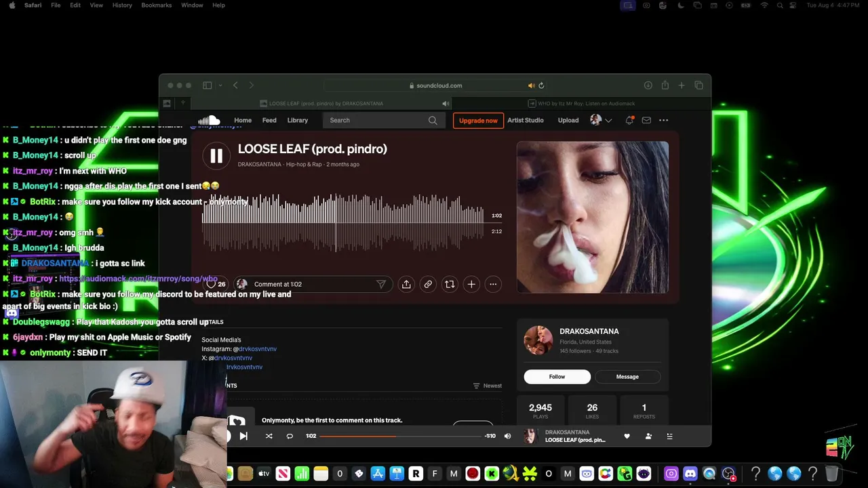The width and height of the screenshot is (868, 488).
Task: Reload the soundcloud.com page
Action: [541, 85]
